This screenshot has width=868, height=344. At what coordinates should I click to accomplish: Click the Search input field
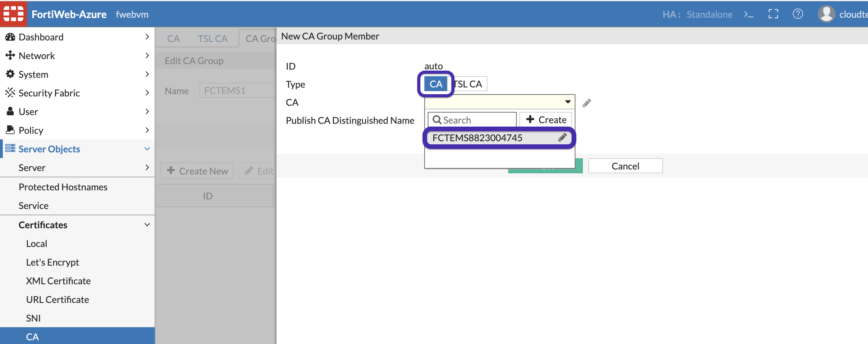[472, 120]
